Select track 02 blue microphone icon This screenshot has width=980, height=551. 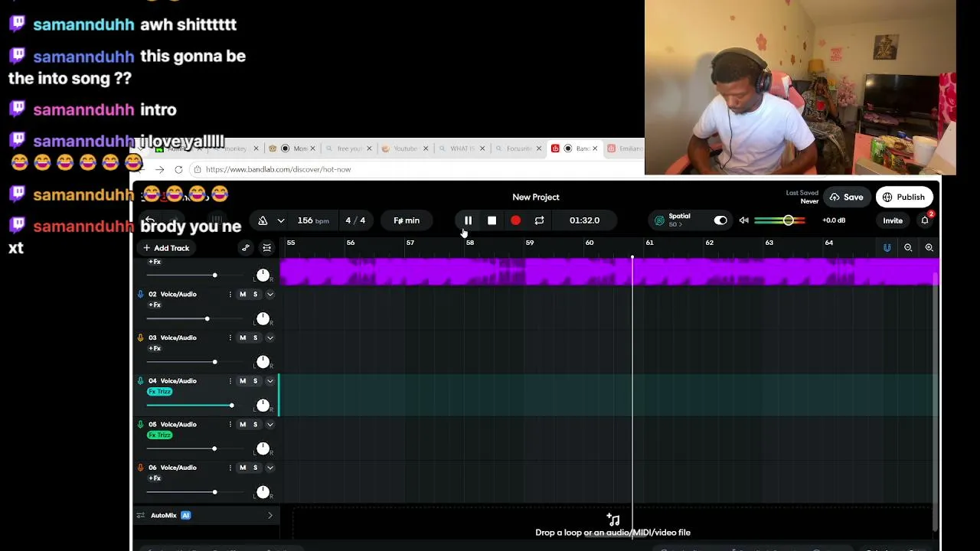point(140,295)
